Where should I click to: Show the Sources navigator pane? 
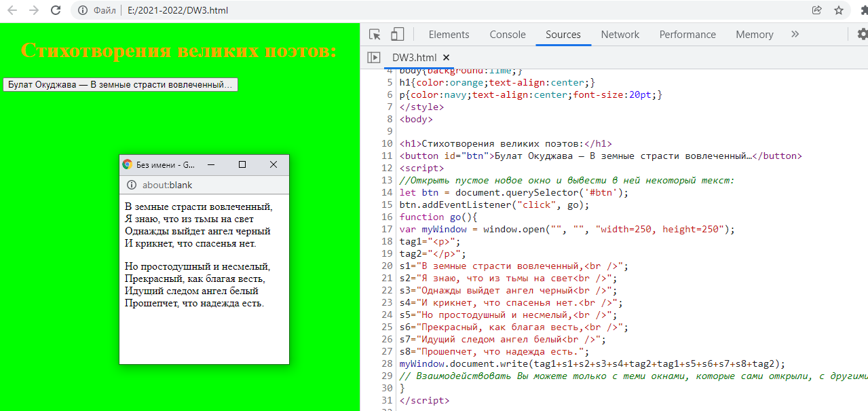374,58
